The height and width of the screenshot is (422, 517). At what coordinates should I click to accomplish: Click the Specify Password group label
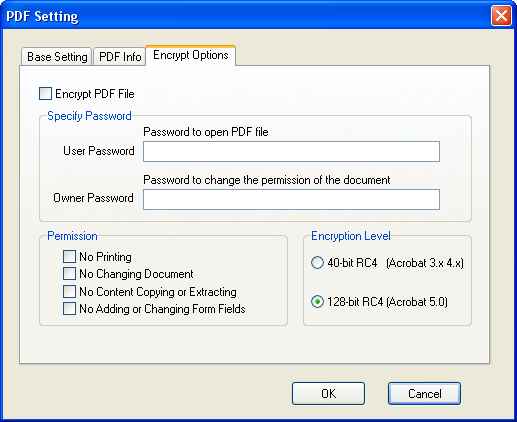pos(89,116)
